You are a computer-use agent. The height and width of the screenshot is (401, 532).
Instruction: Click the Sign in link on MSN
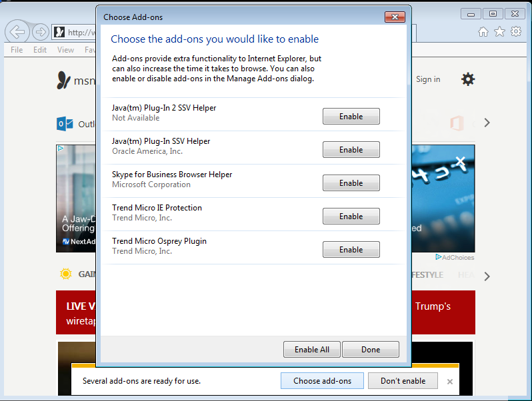[x=428, y=79]
